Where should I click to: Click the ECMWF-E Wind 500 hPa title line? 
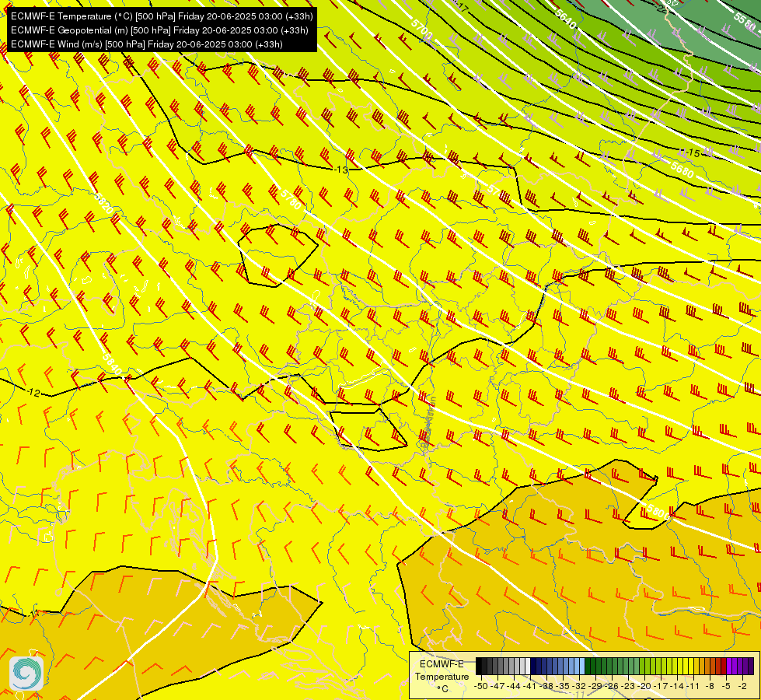tap(147, 44)
